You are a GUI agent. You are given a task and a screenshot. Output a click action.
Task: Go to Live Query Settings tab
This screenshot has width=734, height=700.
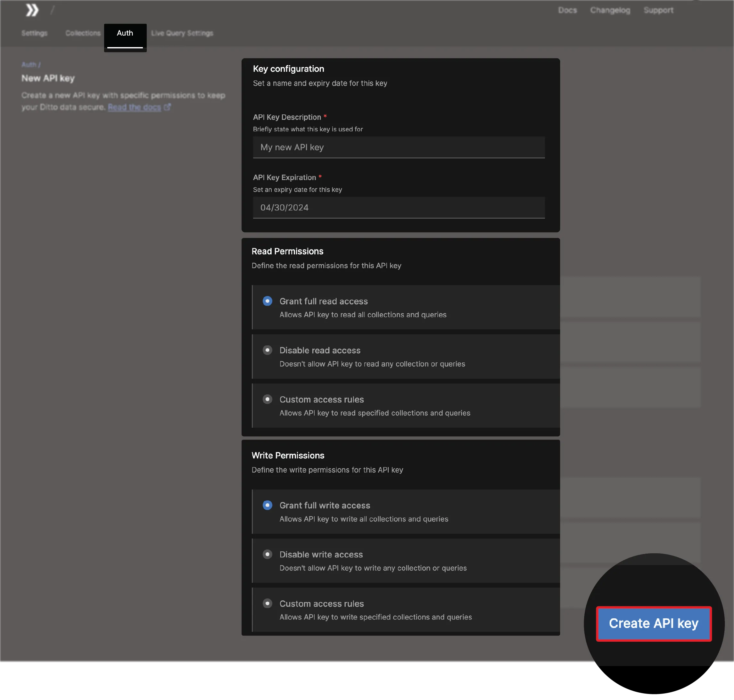click(182, 33)
